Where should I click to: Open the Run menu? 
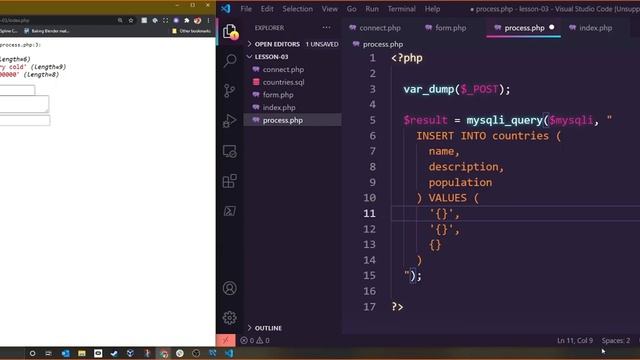point(372,9)
